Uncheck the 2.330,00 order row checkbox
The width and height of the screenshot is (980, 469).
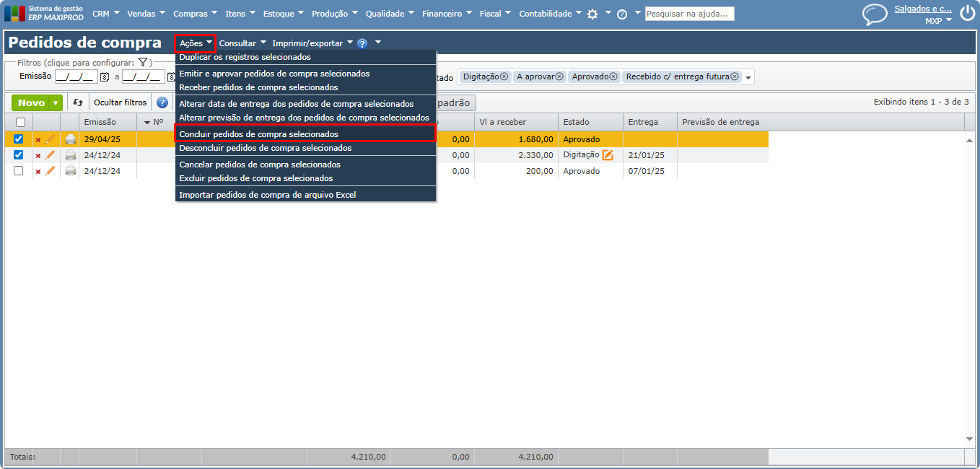pyautogui.click(x=19, y=155)
